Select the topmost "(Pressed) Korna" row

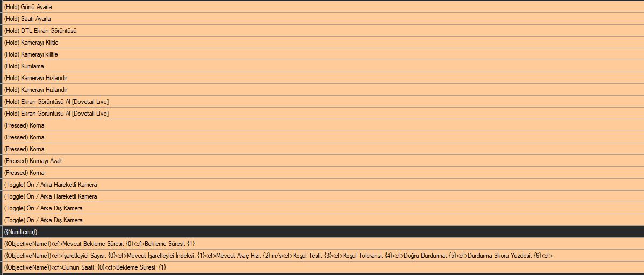[24, 125]
